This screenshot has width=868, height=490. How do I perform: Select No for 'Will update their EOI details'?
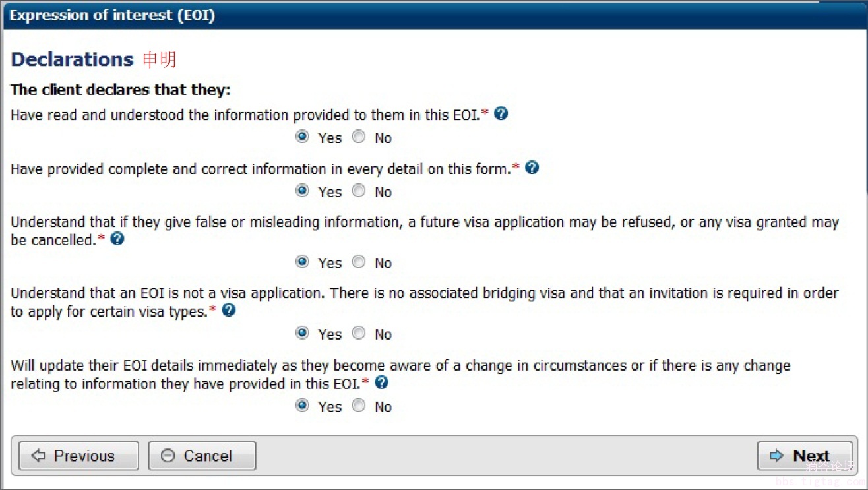[x=359, y=406]
